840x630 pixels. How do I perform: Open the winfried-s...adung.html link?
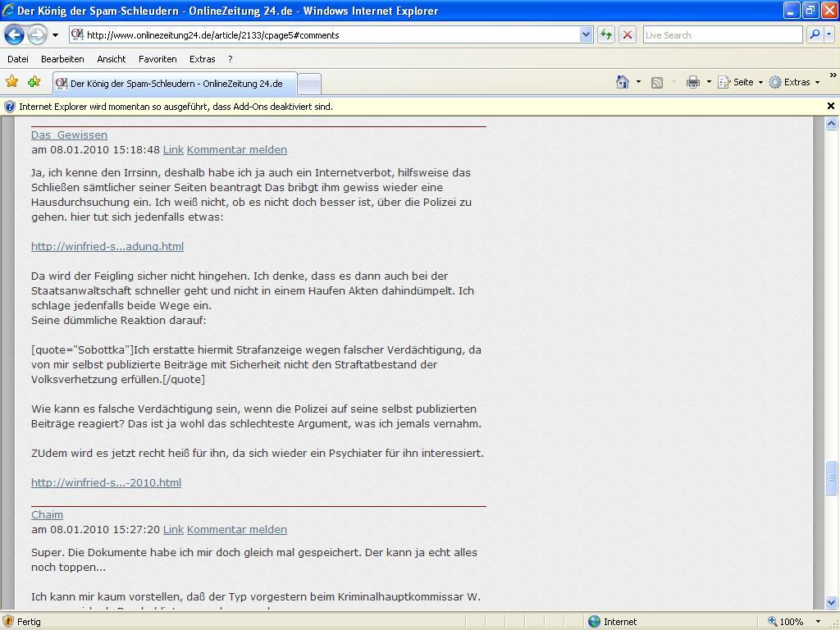pyautogui.click(x=107, y=246)
